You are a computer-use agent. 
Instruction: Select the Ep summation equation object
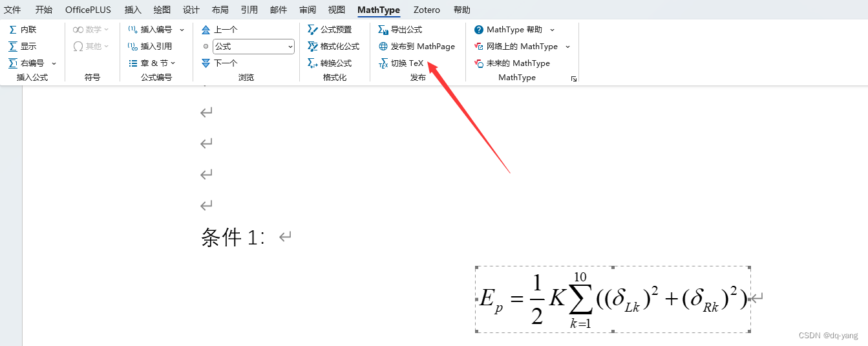(x=613, y=299)
